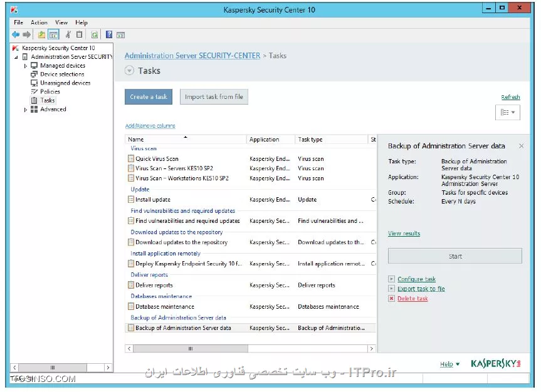Viewport: 541px width, 392px height.
Task: Click the Properties clipboard toolbar icon
Action: [80, 34]
